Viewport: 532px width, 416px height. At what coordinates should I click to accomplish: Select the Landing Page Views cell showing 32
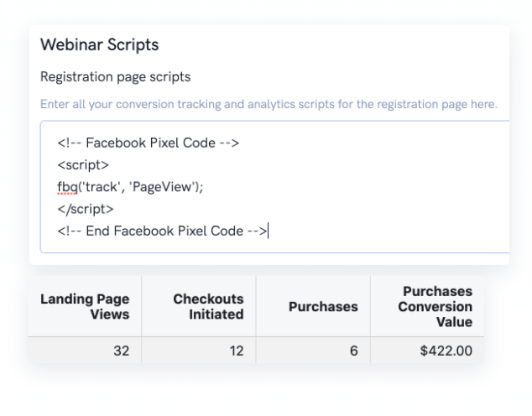121,351
